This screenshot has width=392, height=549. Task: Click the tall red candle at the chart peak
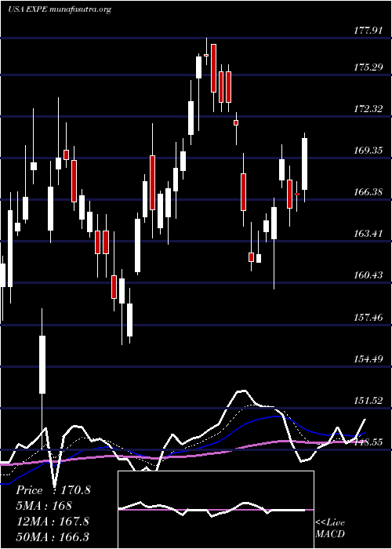(213, 68)
